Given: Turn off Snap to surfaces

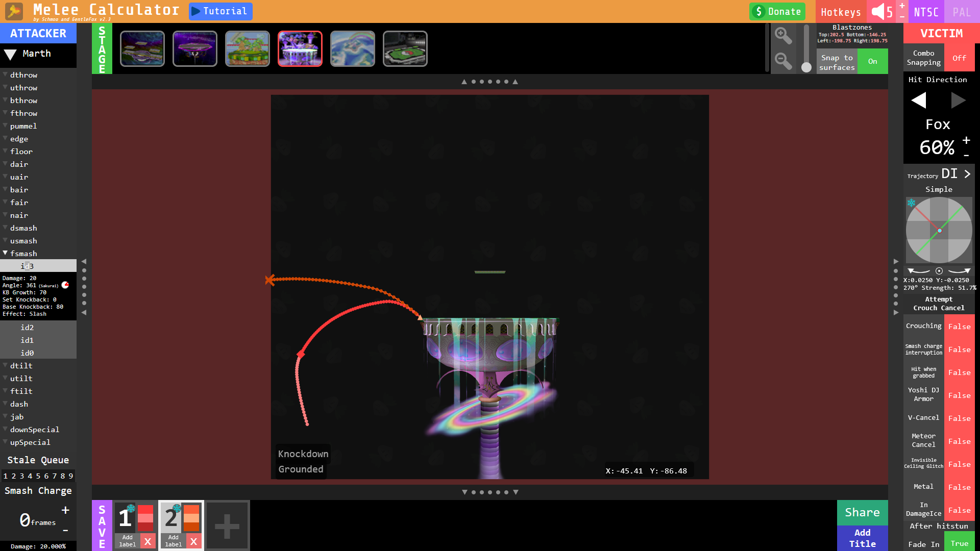Looking at the screenshot, I should 873,61.
